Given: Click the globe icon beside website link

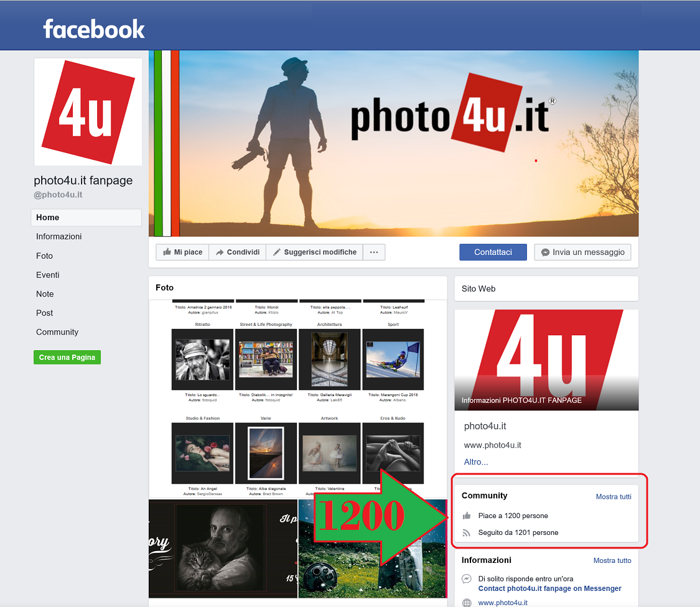Looking at the screenshot, I should [467, 603].
